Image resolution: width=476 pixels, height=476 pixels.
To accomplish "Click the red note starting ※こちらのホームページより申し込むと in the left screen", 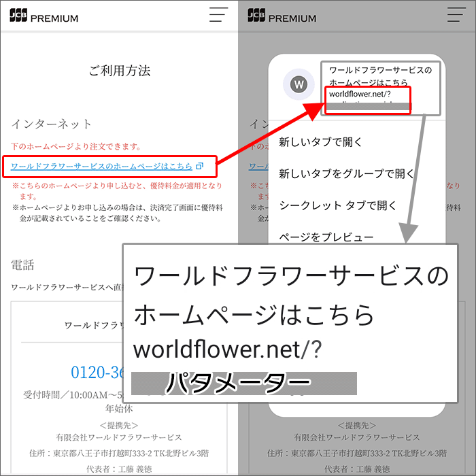I will 117,191.
